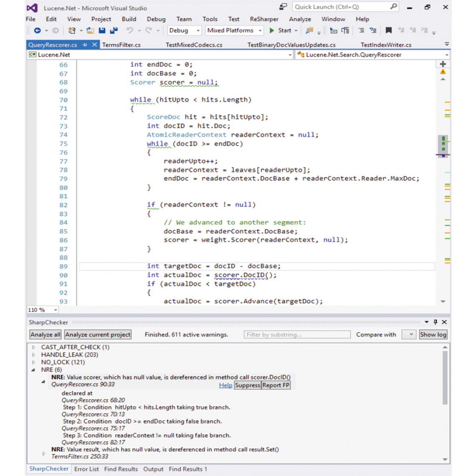Image resolution: width=476 pixels, height=476 pixels.
Task: Click the New Project toolbar icon
Action: click(x=72, y=30)
